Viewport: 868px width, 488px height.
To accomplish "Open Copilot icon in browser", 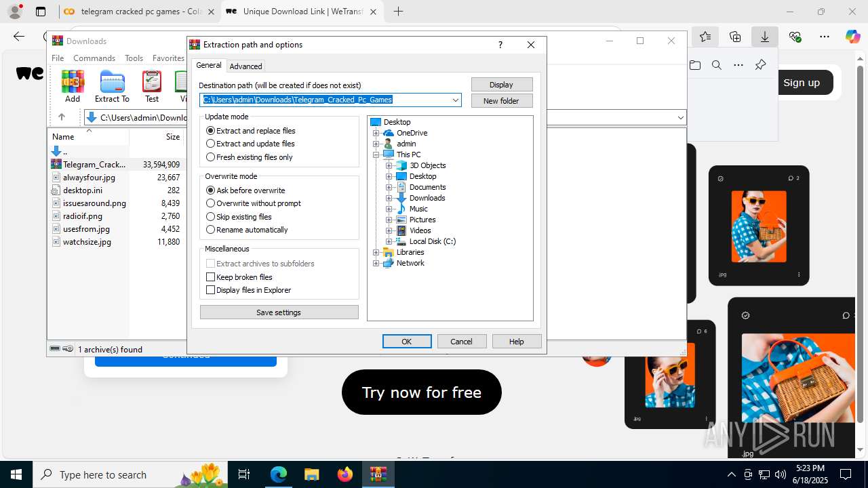I will tap(852, 37).
